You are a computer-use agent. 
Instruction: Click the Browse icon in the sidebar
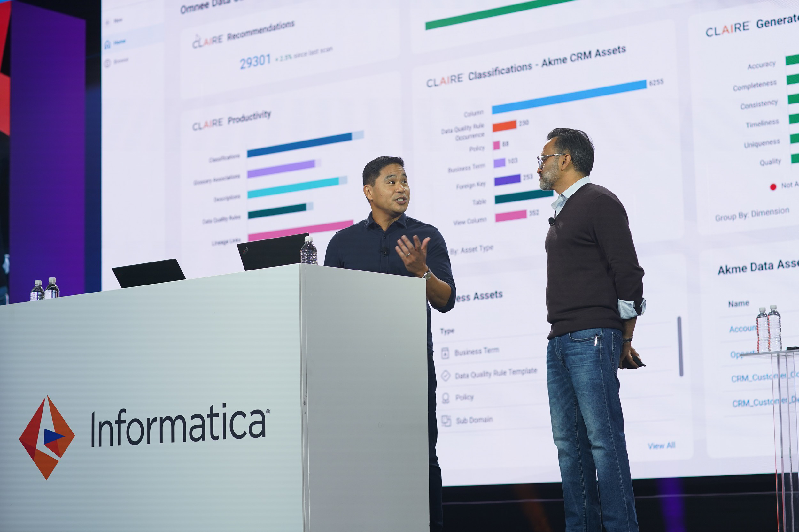pyautogui.click(x=107, y=63)
